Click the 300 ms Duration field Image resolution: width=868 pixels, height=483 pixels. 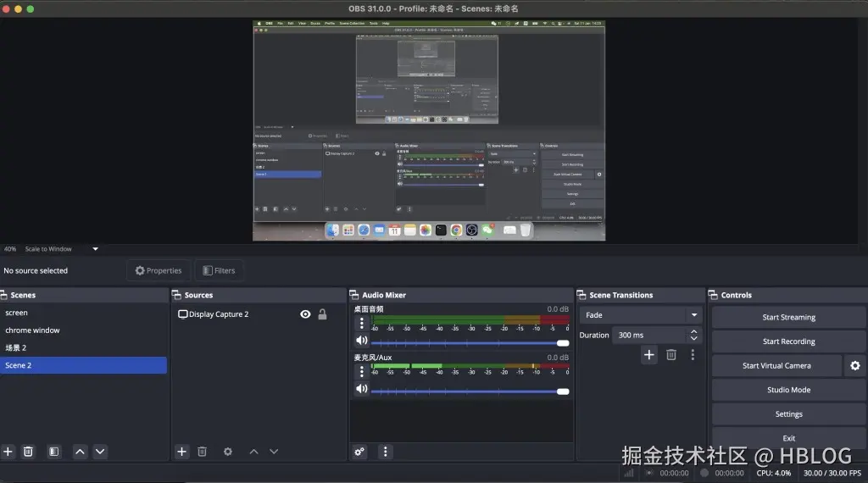(650, 335)
